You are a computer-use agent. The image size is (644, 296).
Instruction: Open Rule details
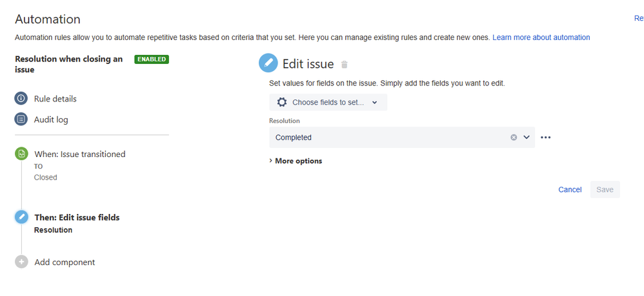click(55, 99)
